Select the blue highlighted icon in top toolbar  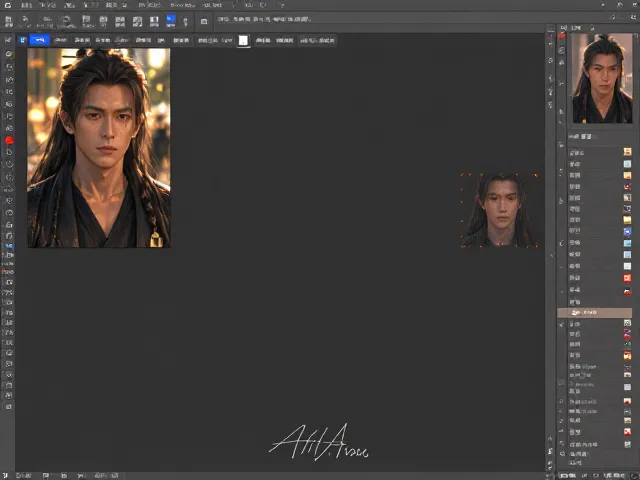tap(171, 20)
